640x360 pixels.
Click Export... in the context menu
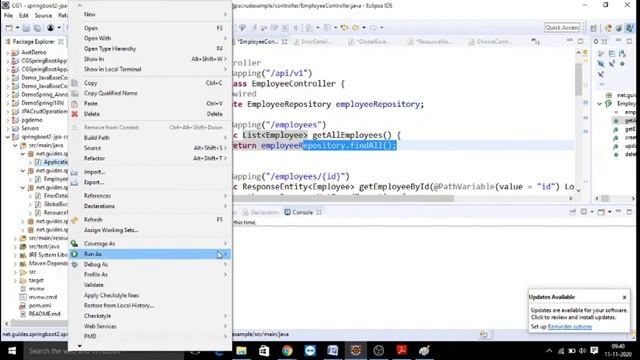coord(150,182)
